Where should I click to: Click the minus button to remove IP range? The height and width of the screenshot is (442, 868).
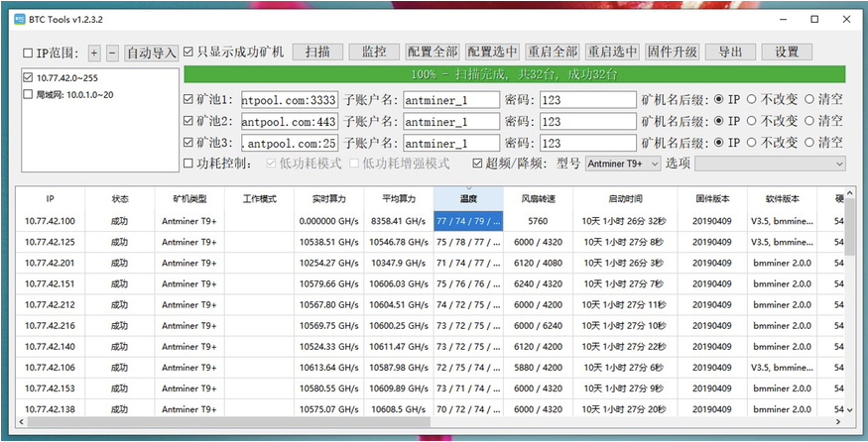click(112, 54)
